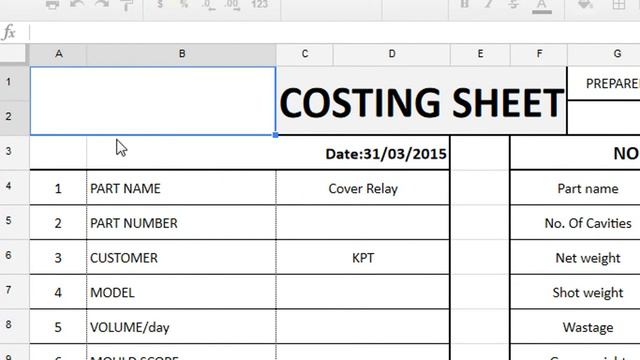Screen dimensions: 640x360
Task: Click the empty value cell beside VOLUME/day
Action: pos(363,327)
